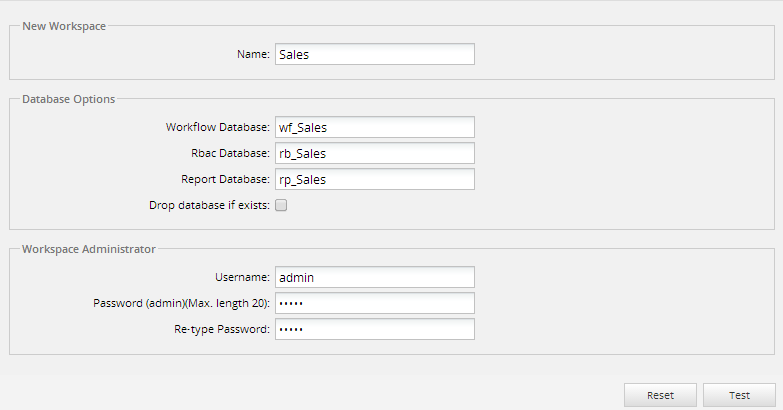The width and height of the screenshot is (783, 410).
Task: Click the 'Name:' label text
Action: [x=254, y=54]
